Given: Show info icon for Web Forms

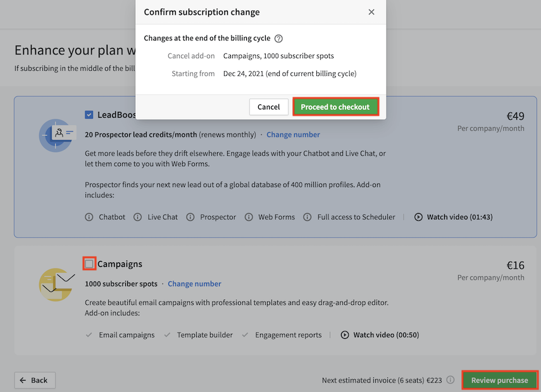Looking at the screenshot, I should [249, 217].
